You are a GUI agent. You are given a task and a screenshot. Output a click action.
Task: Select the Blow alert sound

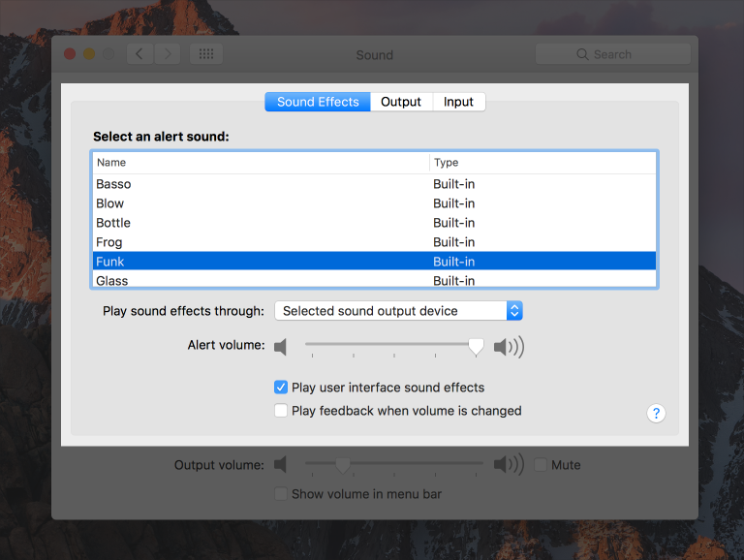(x=374, y=203)
